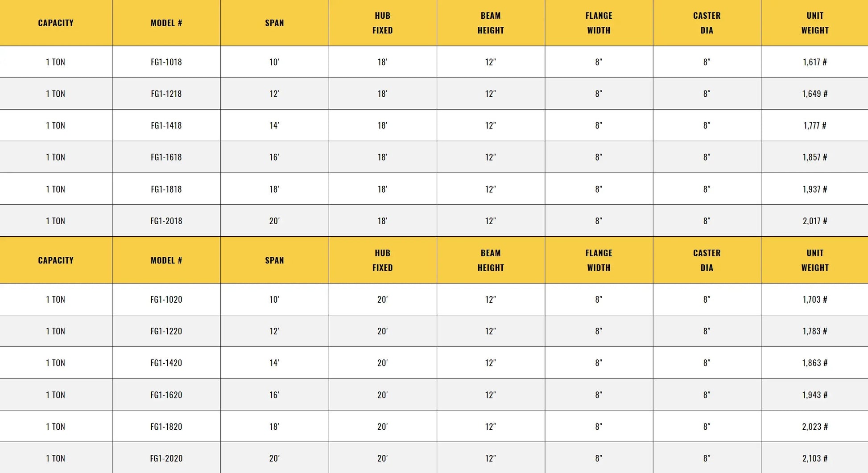Screen dimensions: 868x473
Task: Click the FG1-1818 model cell
Action: [166, 189]
